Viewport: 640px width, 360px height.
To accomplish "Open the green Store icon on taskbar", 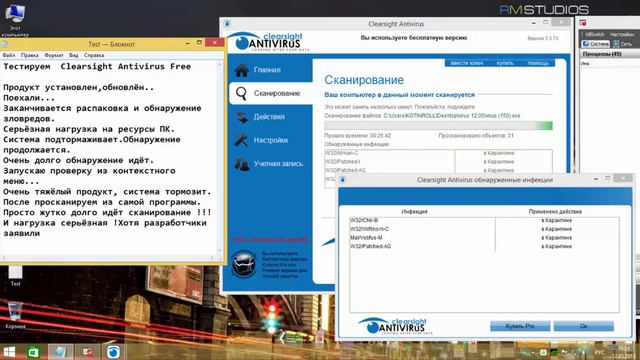I will pos(33,352).
